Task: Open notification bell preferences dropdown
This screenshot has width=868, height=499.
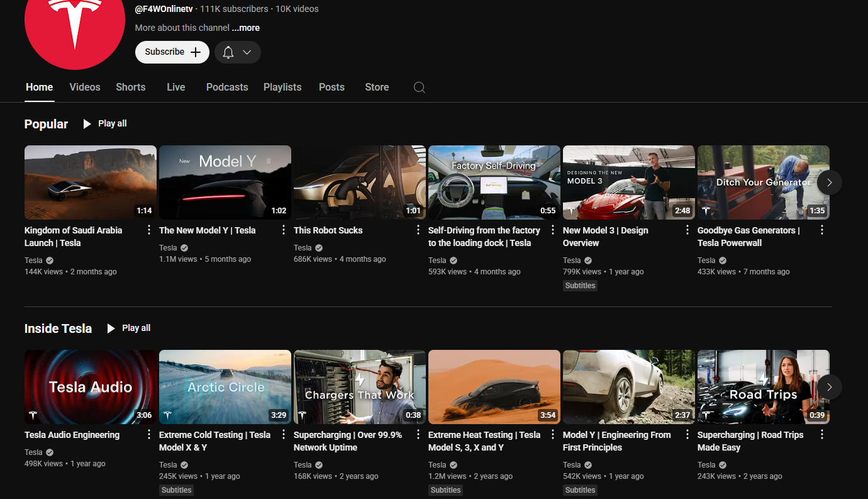Action: (238, 52)
